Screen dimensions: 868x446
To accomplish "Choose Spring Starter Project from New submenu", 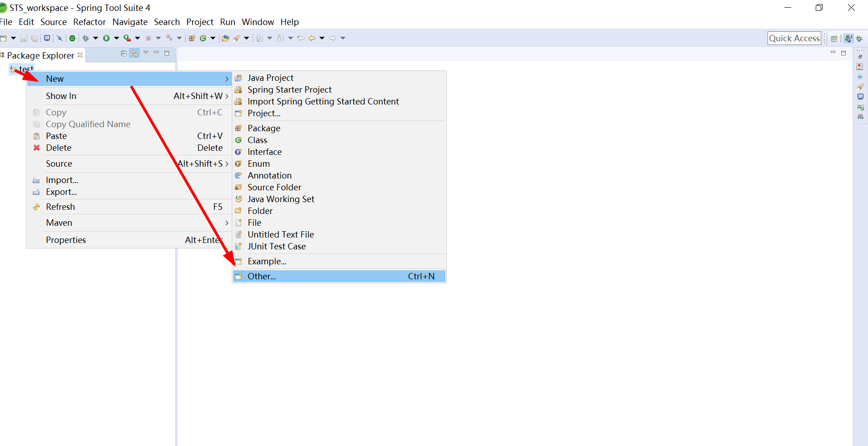I will point(339,89).
